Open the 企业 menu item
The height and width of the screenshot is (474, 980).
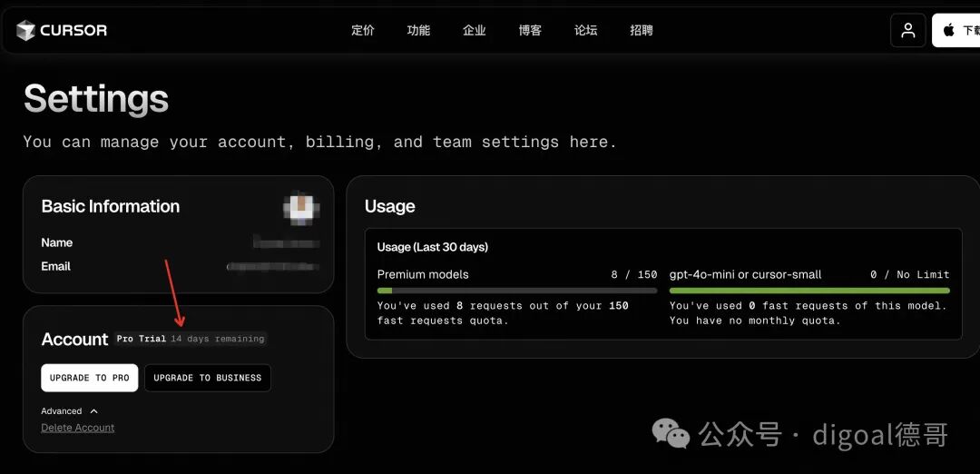click(474, 30)
